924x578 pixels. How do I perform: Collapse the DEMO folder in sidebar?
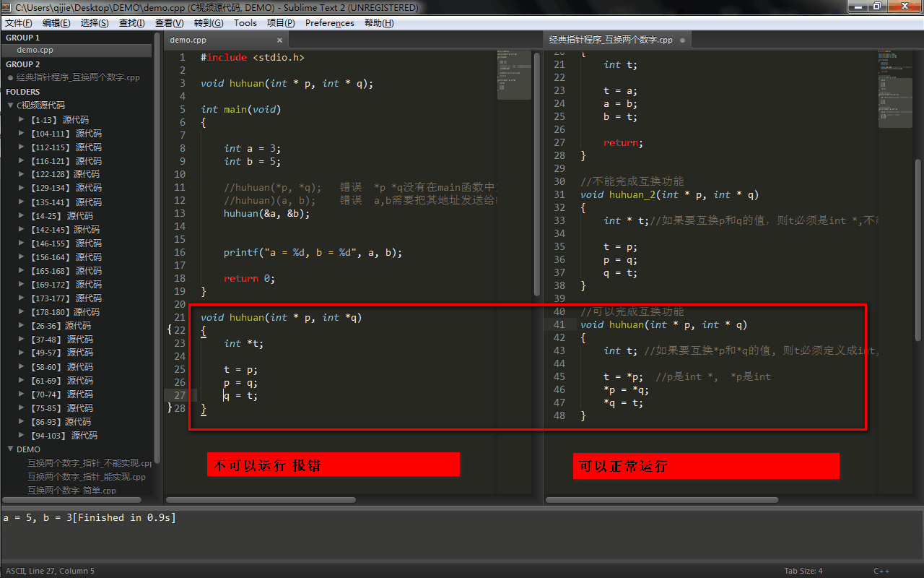(10, 449)
